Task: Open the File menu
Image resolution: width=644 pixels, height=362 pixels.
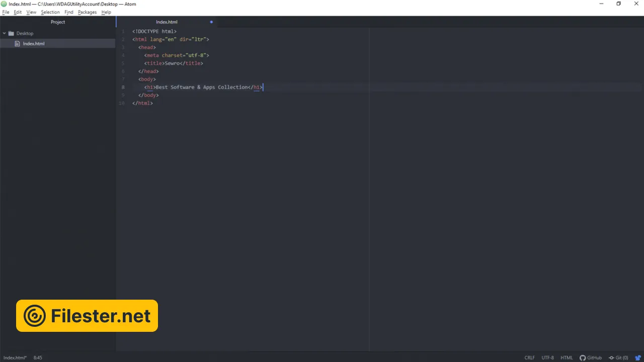Action: (x=6, y=12)
